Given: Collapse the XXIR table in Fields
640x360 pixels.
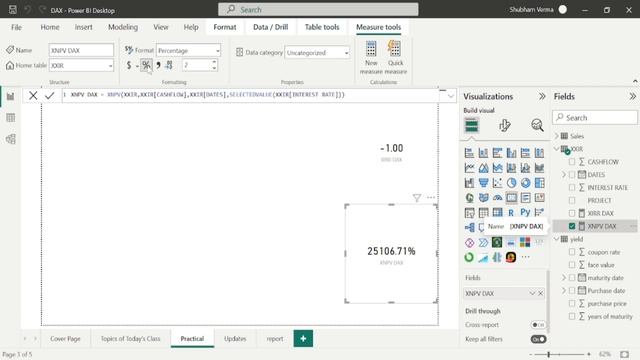Looking at the screenshot, I should [557, 149].
